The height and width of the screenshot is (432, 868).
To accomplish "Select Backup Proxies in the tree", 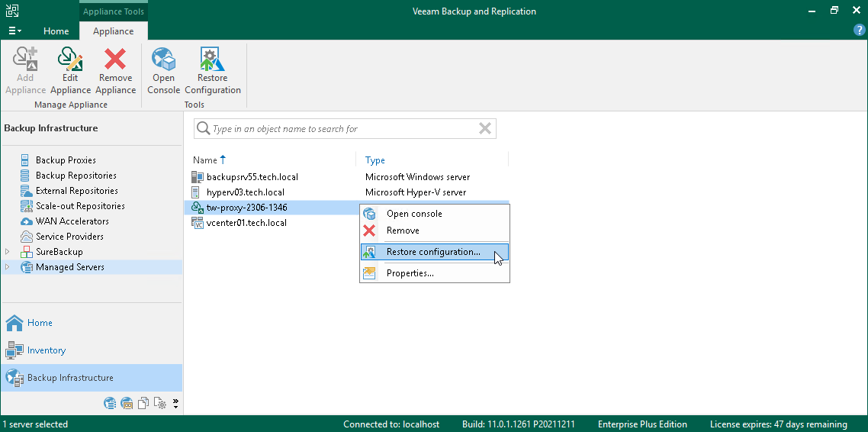I will click(x=66, y=160).
